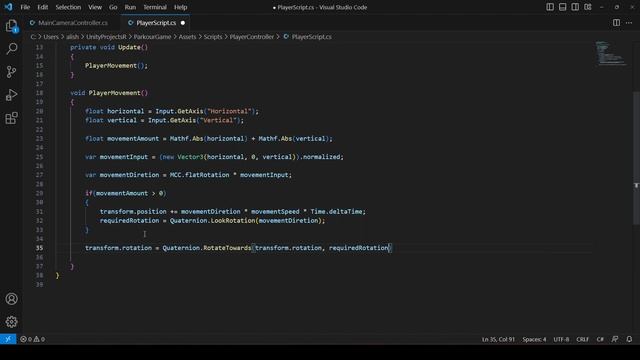This screenshot has height=360, width=640.
Task: Click PlayerScript.cs in the breadcrumb
Action: 311,37
